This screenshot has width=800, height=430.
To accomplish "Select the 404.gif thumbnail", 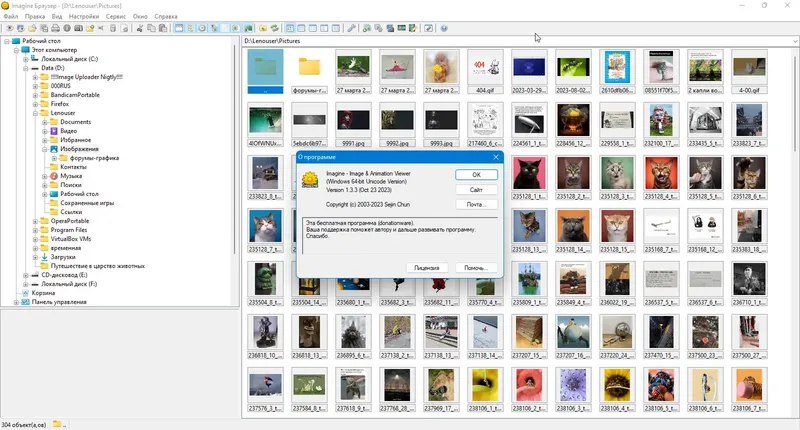I will [485, 71].
